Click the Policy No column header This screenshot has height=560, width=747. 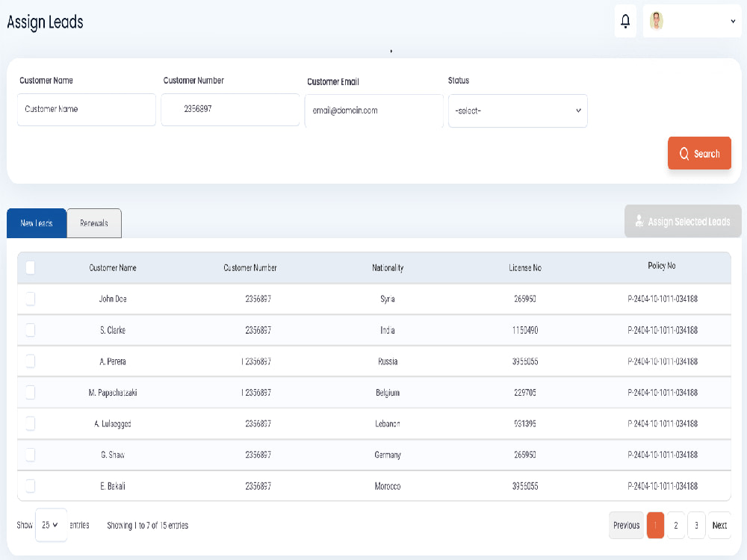coord(662,266)
